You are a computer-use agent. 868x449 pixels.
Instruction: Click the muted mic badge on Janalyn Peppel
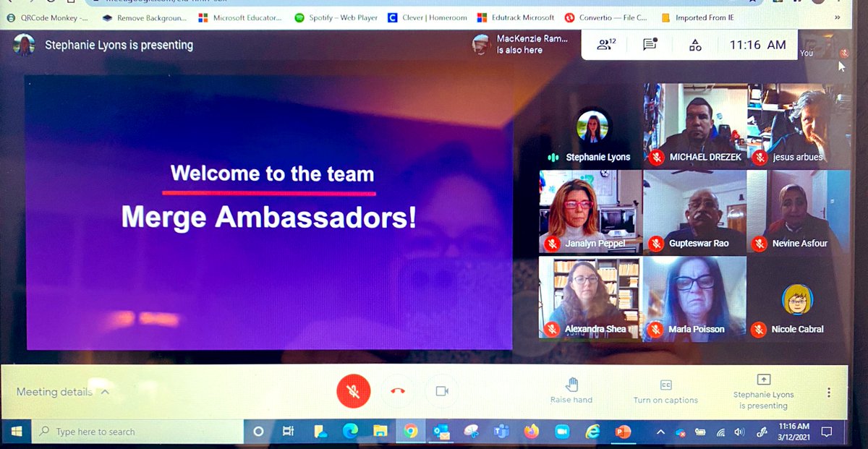point(553,244)
